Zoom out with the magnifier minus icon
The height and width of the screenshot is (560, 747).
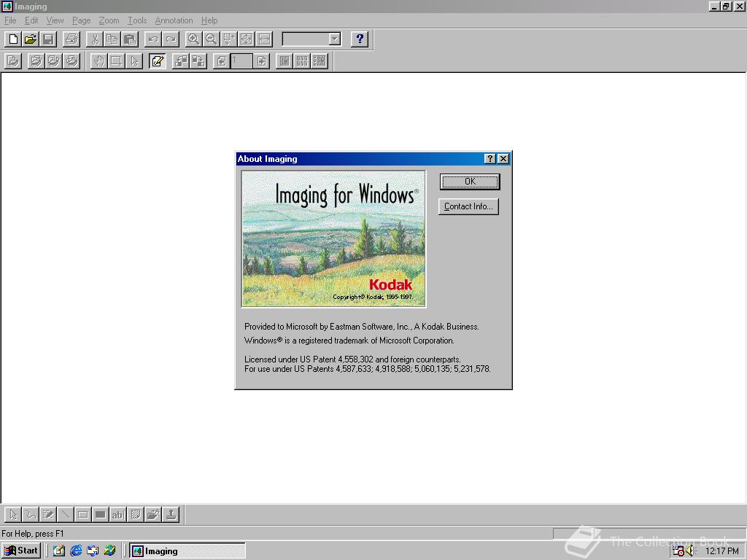211,39
